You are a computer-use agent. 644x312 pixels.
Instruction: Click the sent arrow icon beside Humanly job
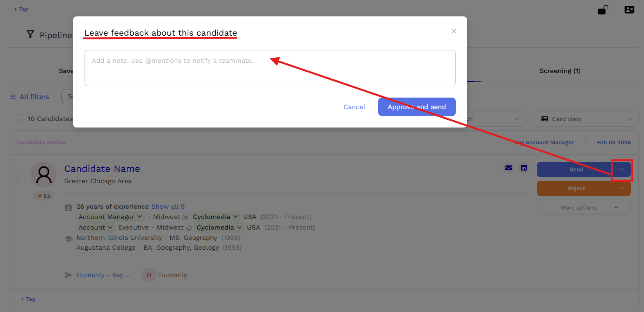coord(68,275)
